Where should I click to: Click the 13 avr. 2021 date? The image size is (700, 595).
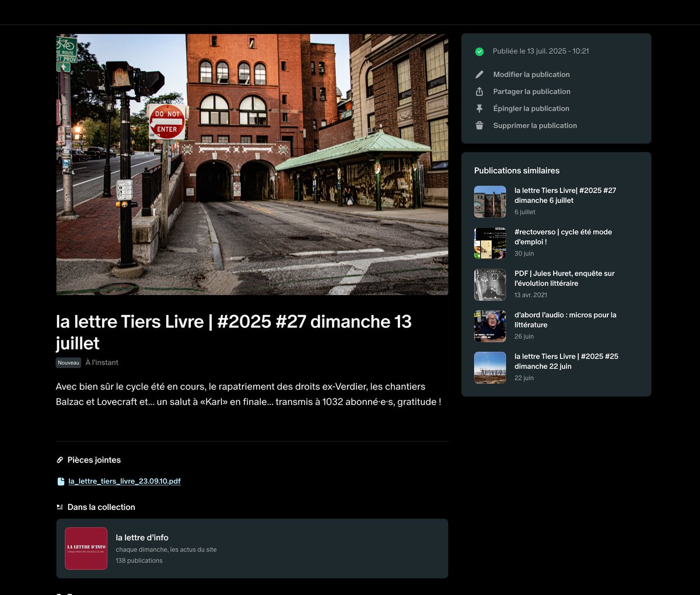(531, 295)
